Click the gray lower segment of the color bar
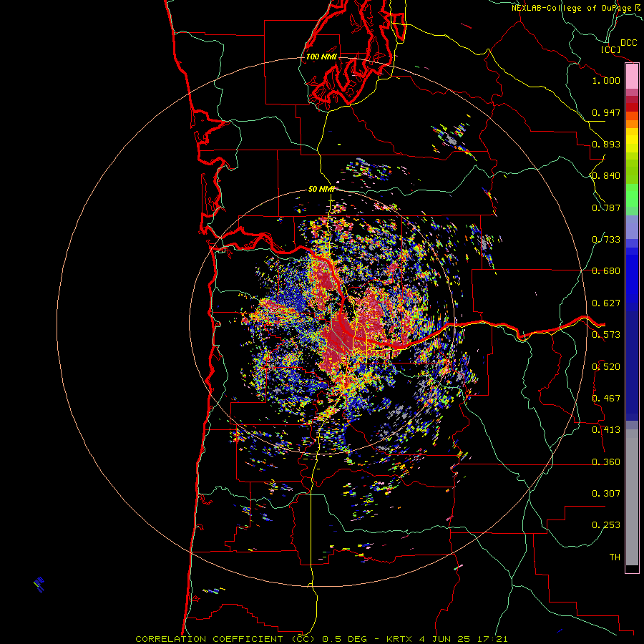 (x=632, y=497)
